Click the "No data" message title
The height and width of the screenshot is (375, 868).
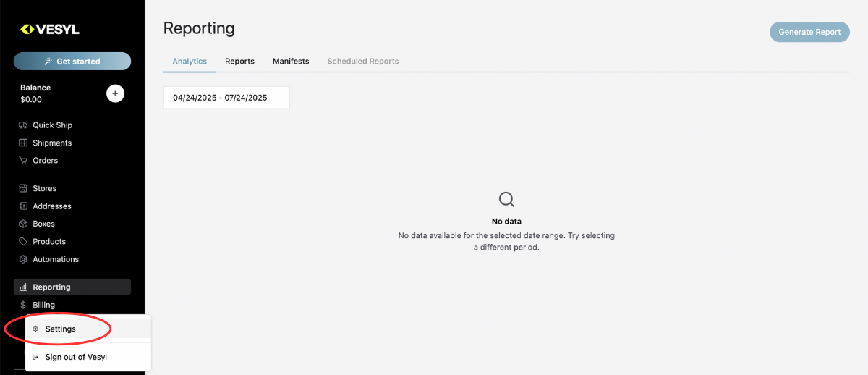click(506, 222)
